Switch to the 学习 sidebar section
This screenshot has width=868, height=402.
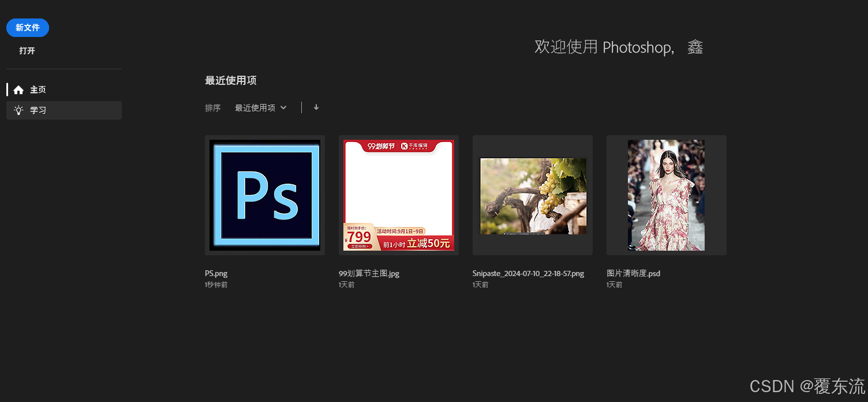tap(64, 110)
